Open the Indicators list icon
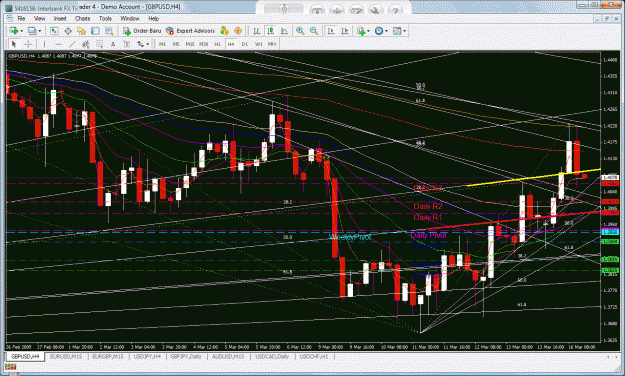This screenshot has width=625, height=376. point(361,31)
